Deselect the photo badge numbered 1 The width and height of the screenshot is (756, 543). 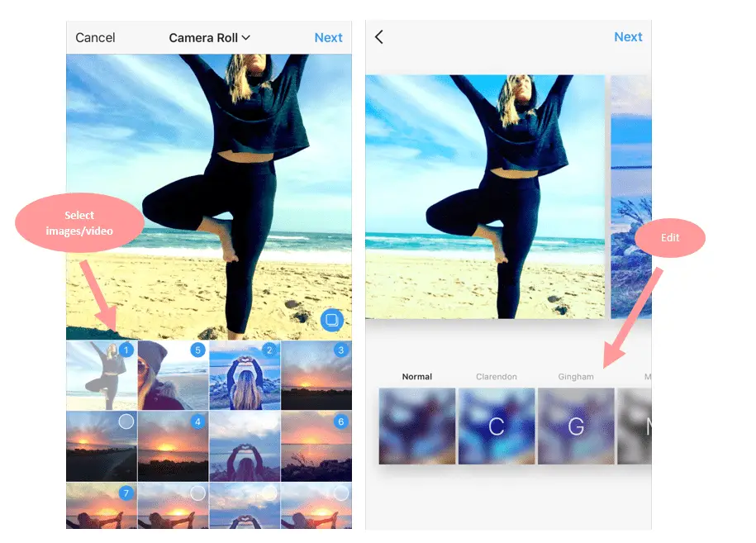click(x=126, y=350)
